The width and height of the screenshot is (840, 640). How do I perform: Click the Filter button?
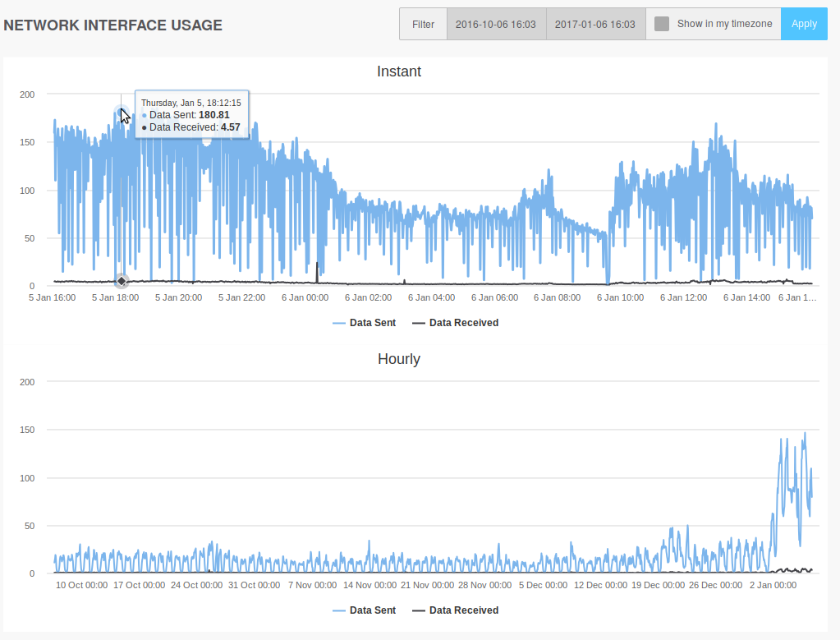423,24
